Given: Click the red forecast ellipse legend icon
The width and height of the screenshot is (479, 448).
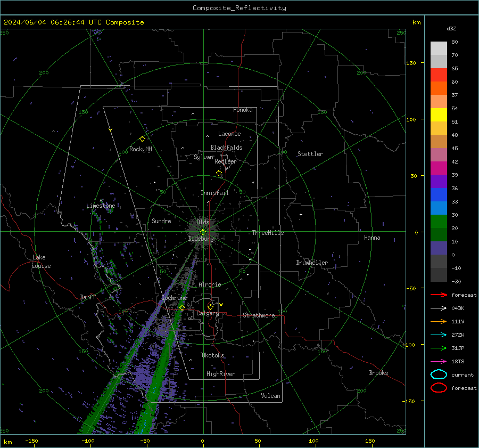Looking at the screenshot, I should [x=439, y=388].
